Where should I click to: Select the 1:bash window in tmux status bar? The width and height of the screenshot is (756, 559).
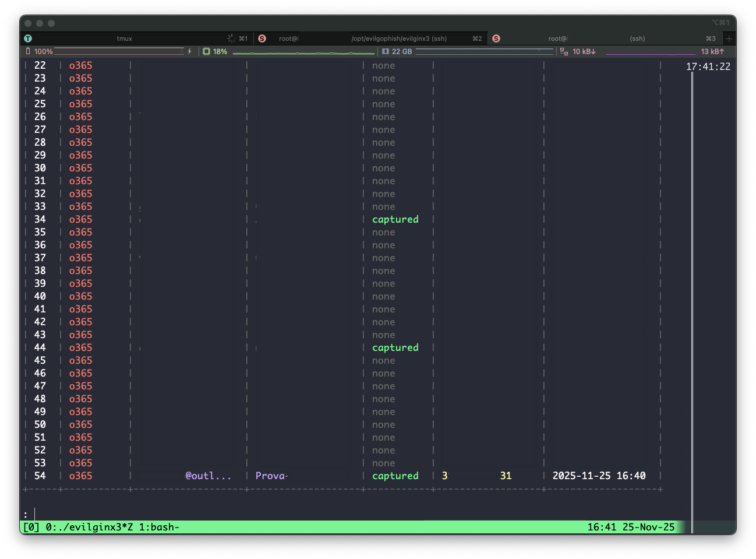[x=158, y=527]
